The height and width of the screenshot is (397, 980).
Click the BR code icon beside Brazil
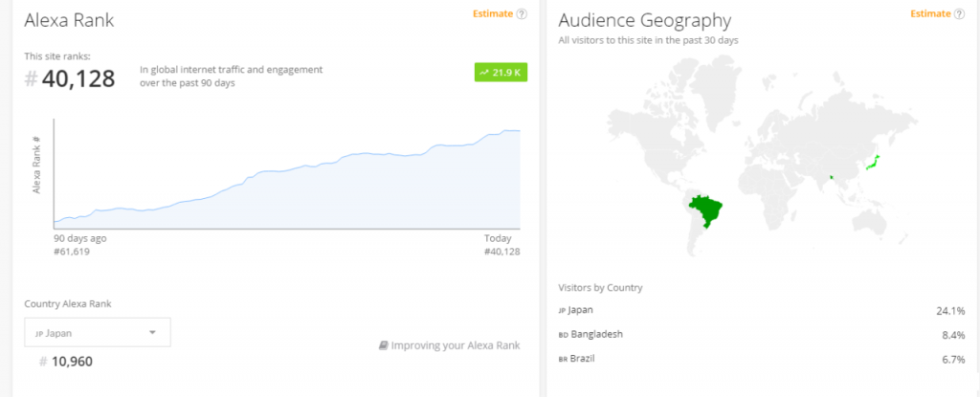(x=563, y=359)
